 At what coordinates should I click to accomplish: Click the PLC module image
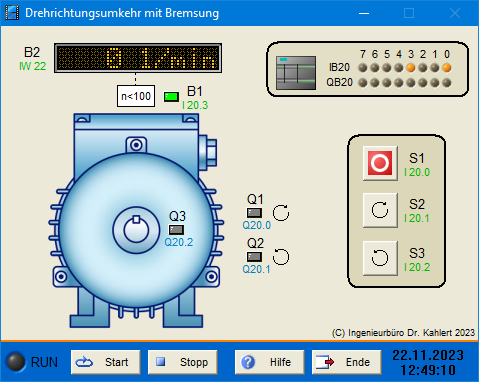(x=296, y=73)
